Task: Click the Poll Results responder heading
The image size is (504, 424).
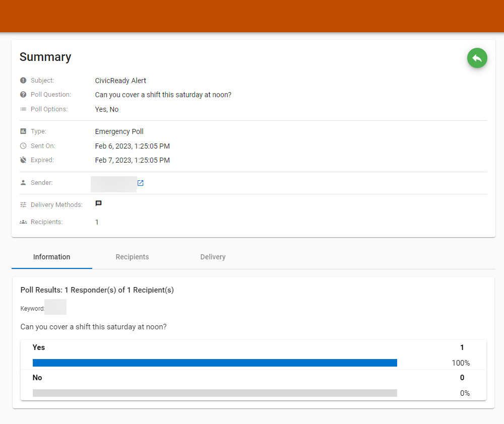Action: click(97, 290)
